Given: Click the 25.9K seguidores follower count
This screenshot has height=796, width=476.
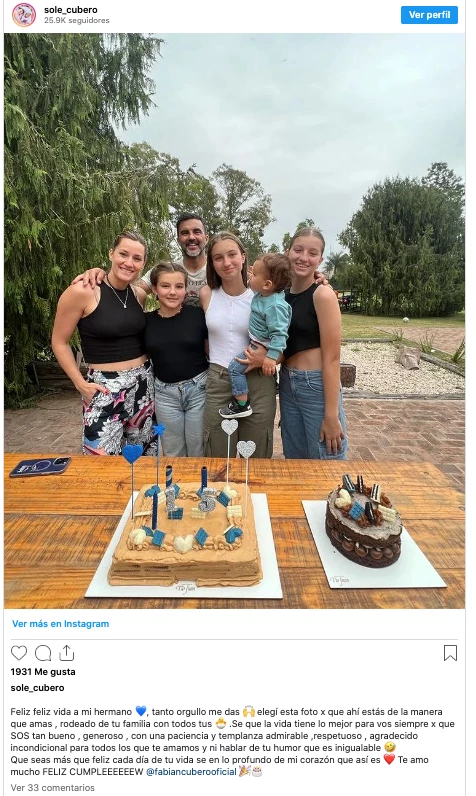Looking at the screenshot, I should point(77,20).
